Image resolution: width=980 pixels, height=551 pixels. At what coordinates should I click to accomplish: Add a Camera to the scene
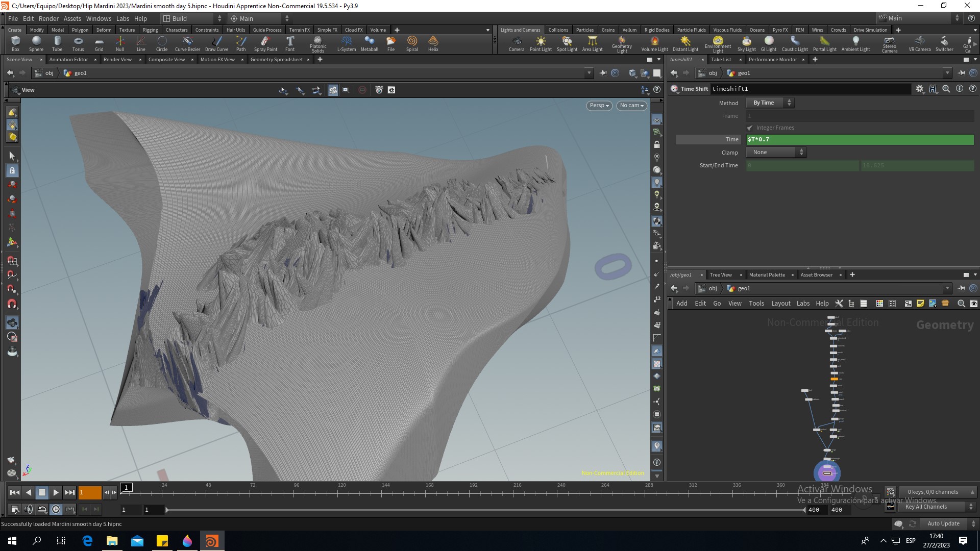(x=517, y=43)
